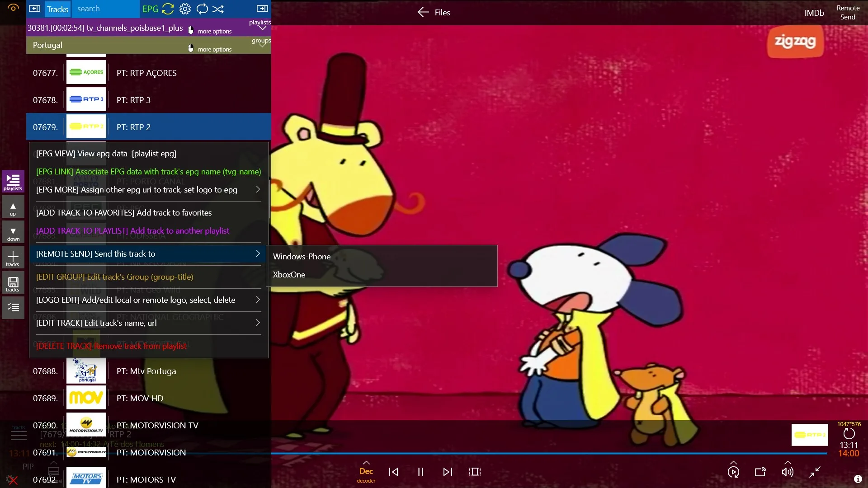This screenshot has height=488, width=868.
Task: Select channel PT: MOTORS TV
Action: (149, 478)
